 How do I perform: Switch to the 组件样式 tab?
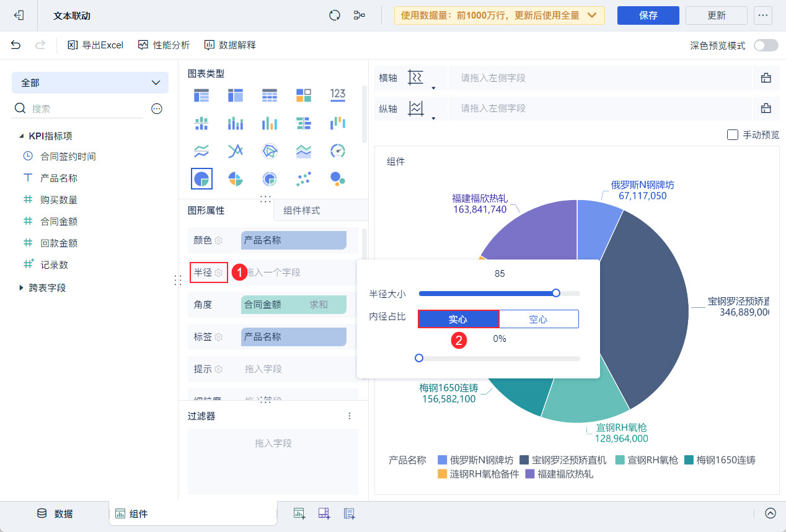(x=302, y=211)
